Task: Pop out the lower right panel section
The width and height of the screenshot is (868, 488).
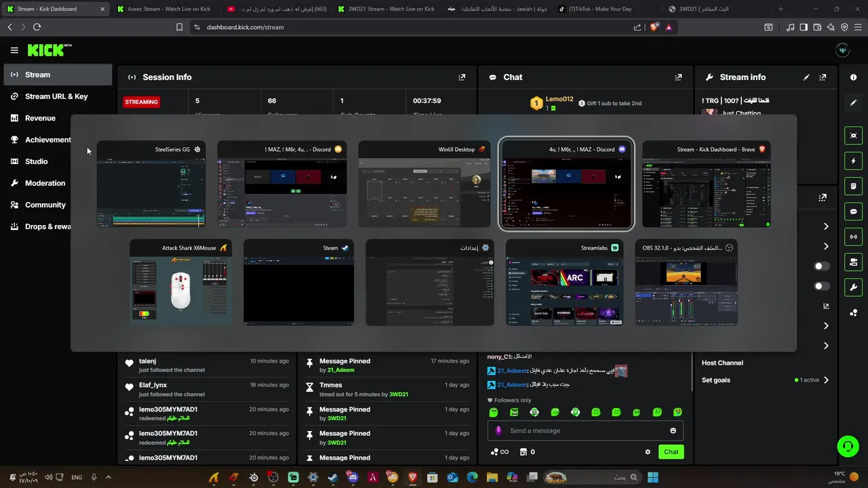Action: (823, 198)
